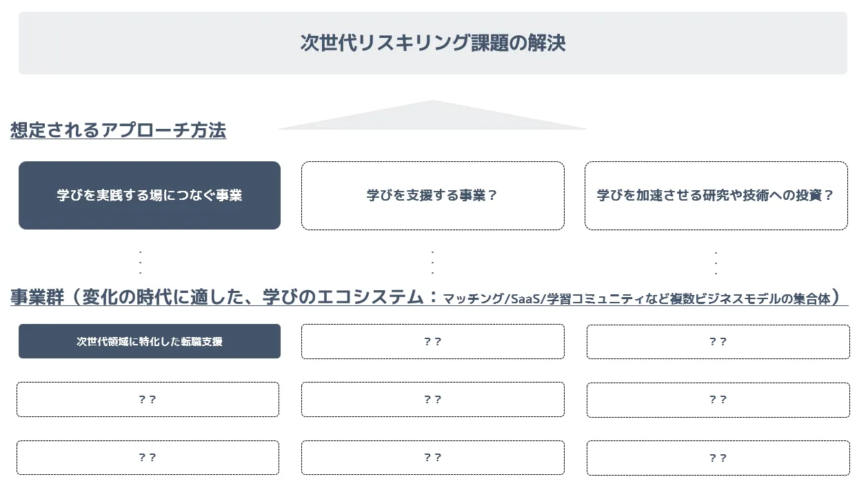Click the vertical dots under the dark approach box
Screen dimensions: 868x488
coord(141,263)
